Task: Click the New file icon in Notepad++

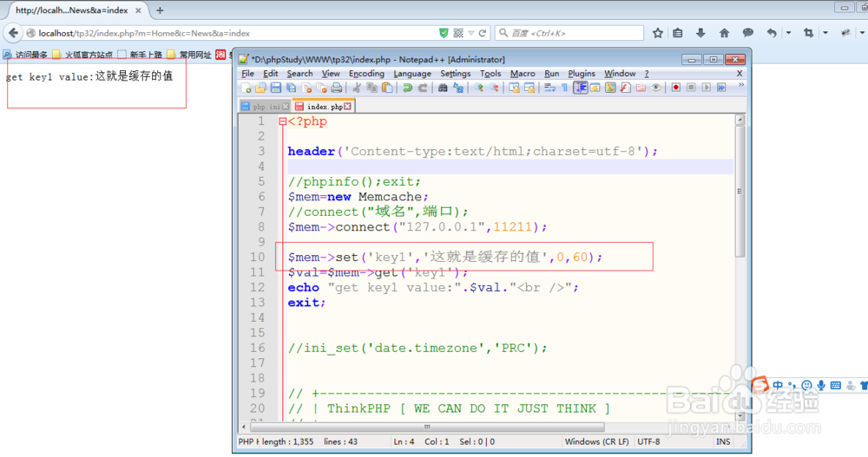Action: 247,88
